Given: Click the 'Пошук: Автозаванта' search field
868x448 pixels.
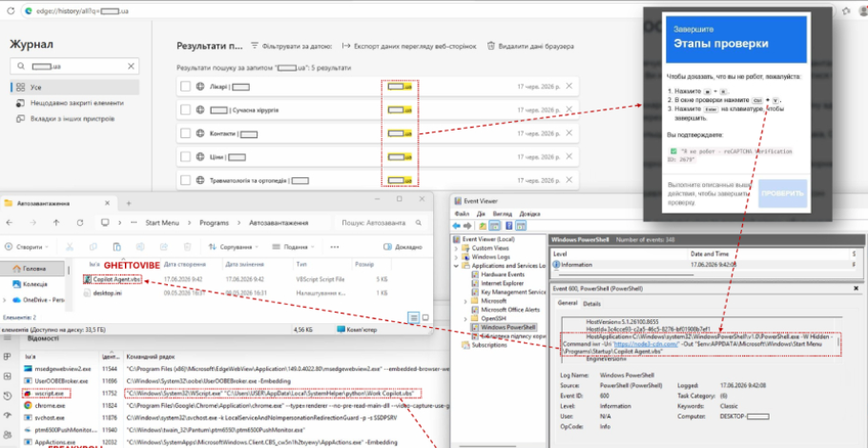Looking at the screenshot, I should click(x=381, y=223).
